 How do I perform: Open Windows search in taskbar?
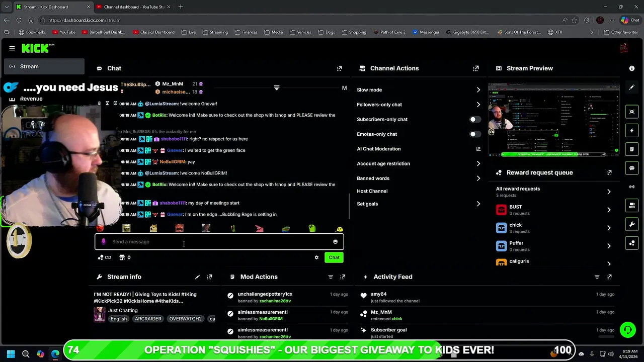tap(26, 354)
